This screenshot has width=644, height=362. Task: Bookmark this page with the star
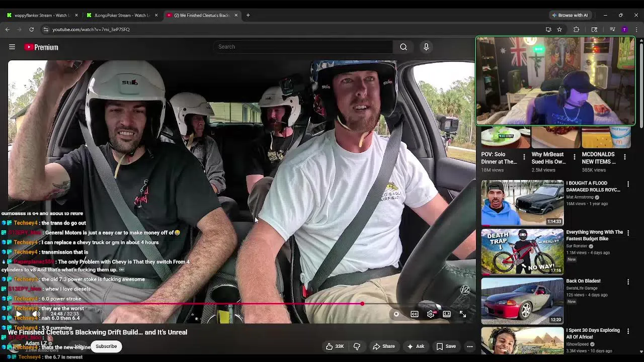(559, 30)
